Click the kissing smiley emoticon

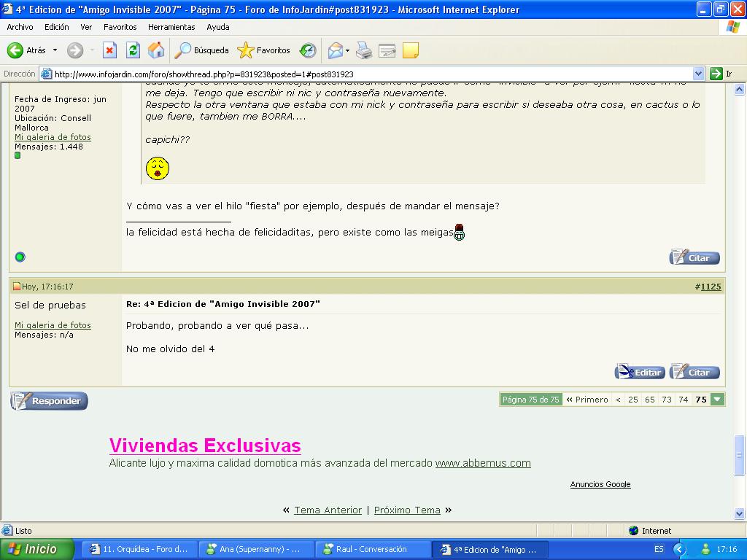coord(158,168)
